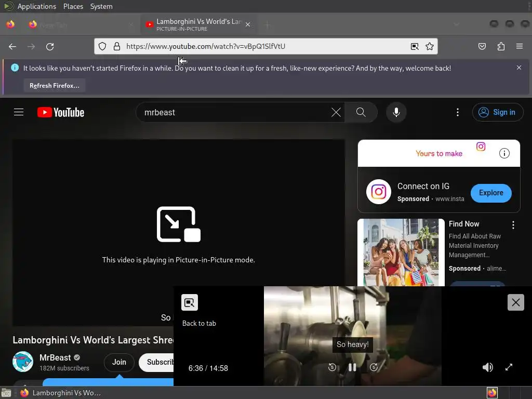The height and width of the screenshot is (399, 532).
Task: Rewind five seconds in PiP player
Action: click(x=332, y=367)
